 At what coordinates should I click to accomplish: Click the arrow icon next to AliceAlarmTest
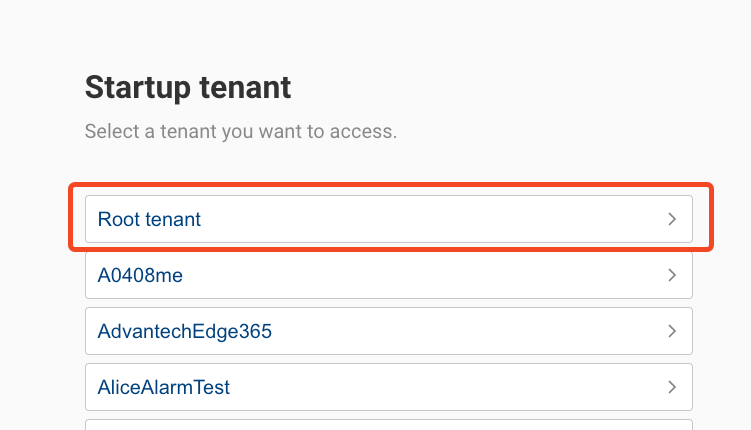(x=672, y=387)
